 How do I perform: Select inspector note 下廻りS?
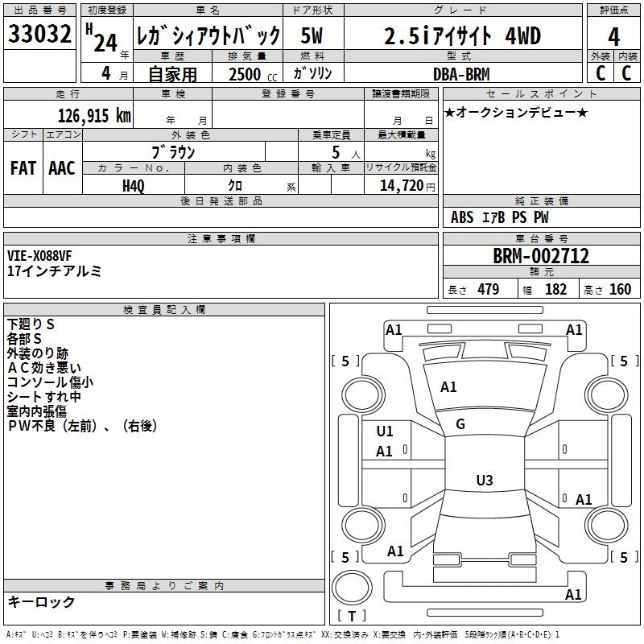[31, 324]
